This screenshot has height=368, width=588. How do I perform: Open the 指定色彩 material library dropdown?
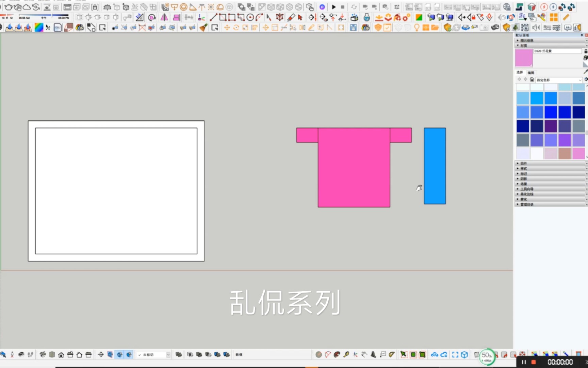point(559,80)
